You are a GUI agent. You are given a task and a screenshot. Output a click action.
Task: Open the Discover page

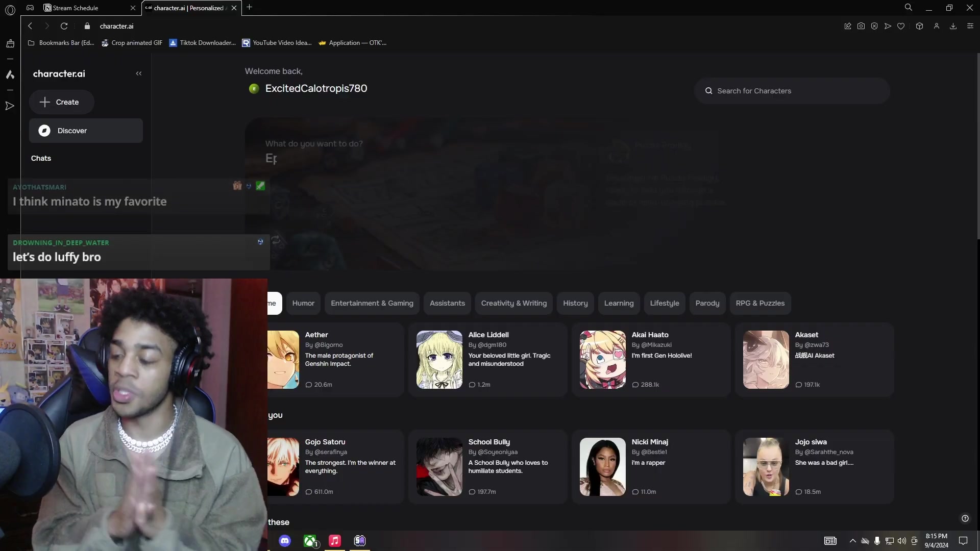(86, 131)
